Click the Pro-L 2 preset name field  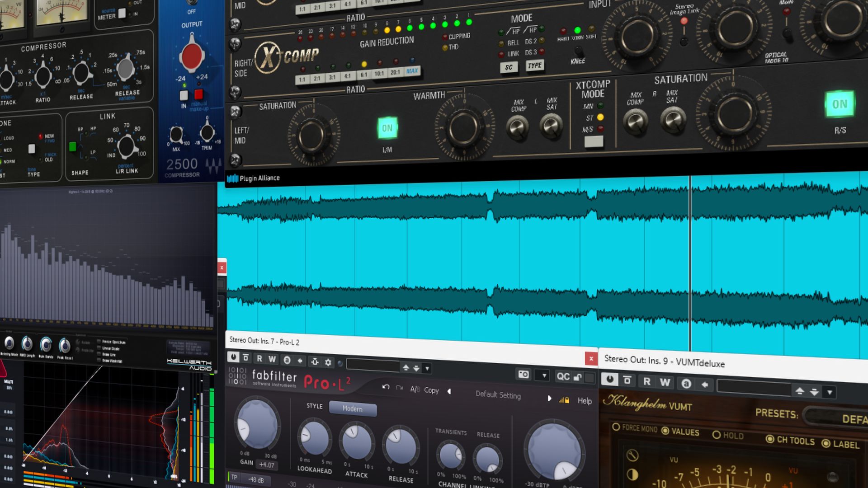tap(498, 394)
